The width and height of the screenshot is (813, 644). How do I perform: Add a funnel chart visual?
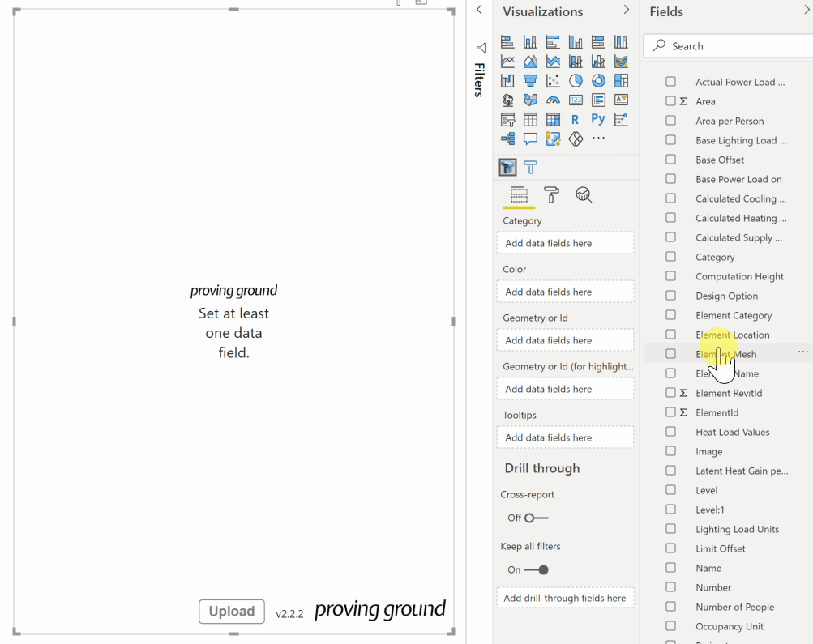pos(530,81)
